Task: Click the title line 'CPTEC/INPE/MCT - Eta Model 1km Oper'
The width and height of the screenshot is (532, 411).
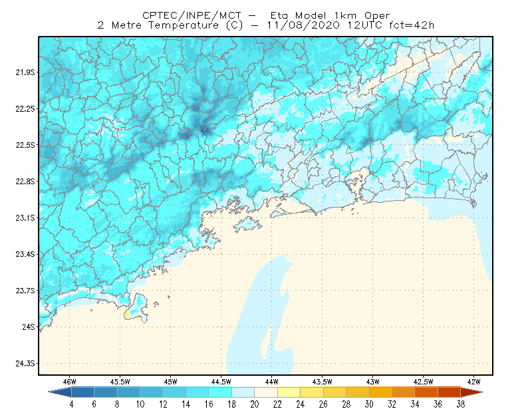Action: click(x=266, y=15)
